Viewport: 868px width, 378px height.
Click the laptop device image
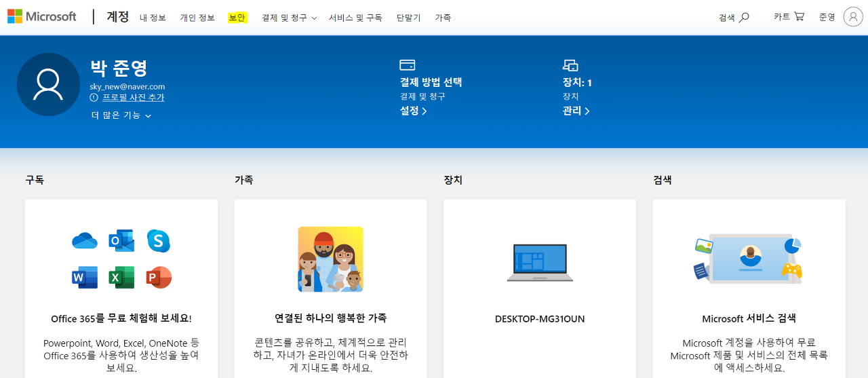(x=540, y=263)
